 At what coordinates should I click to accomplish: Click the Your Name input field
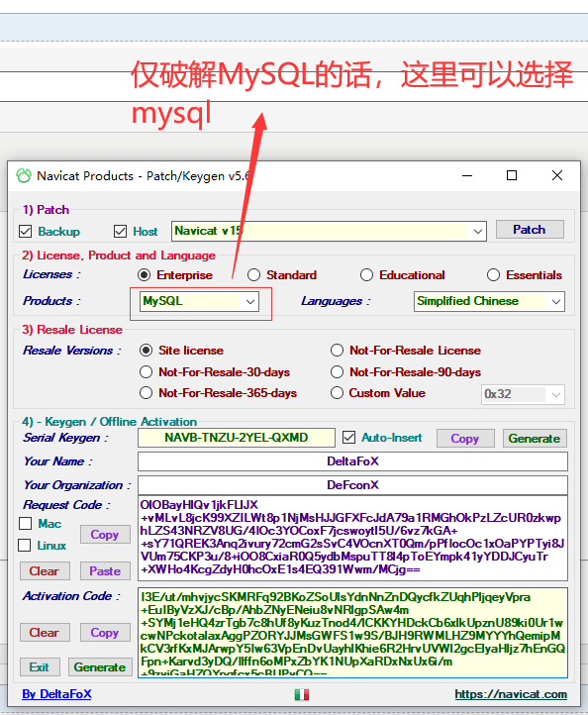point(352,461)
